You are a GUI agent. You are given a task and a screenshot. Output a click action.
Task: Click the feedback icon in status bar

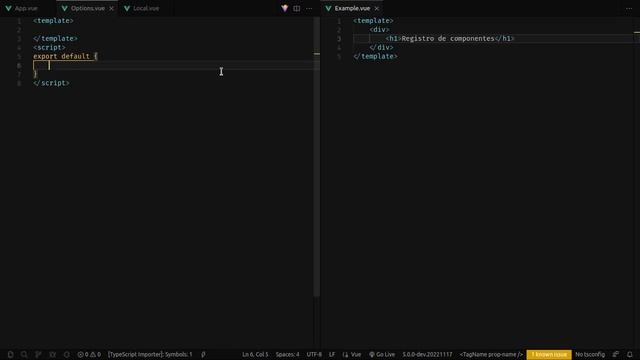click(x=616, y=354)
